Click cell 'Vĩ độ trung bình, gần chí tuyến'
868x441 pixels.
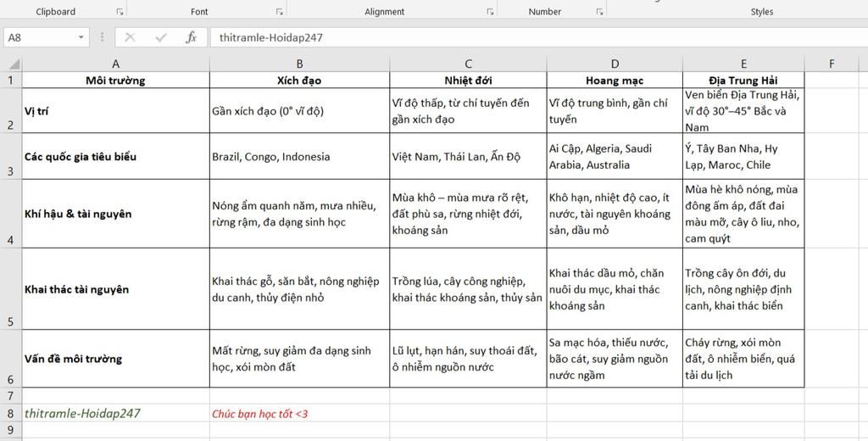pyautogui.click(x=615, y=110)
